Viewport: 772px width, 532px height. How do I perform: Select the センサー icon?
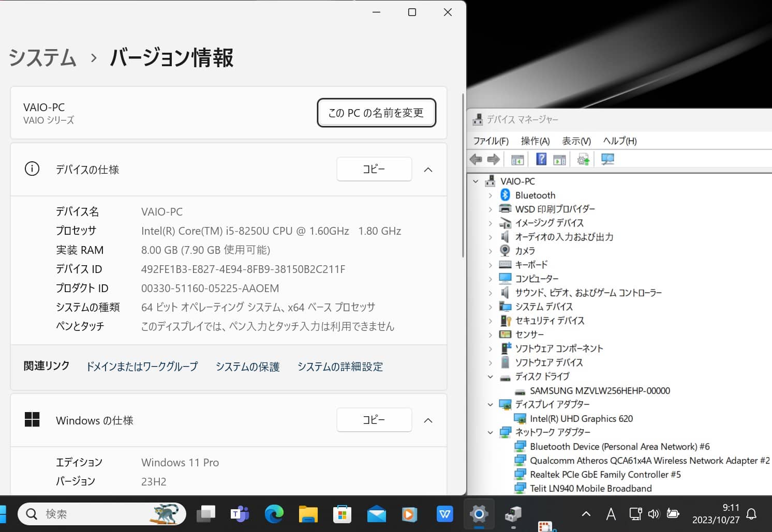point(505,335)
